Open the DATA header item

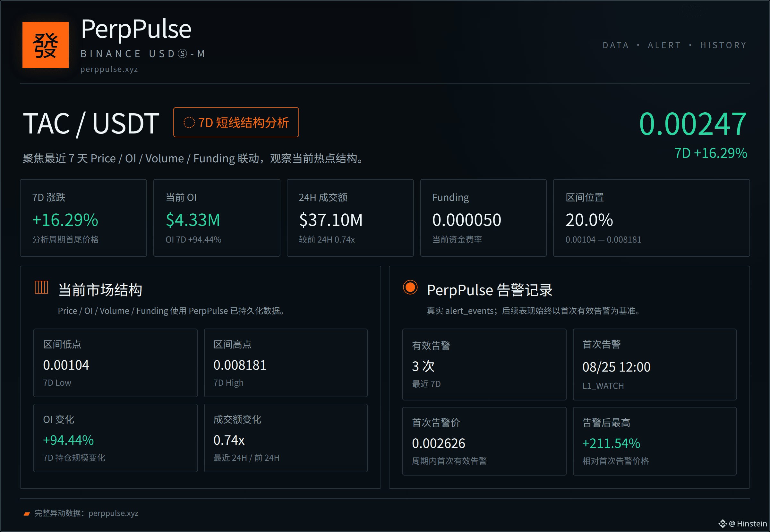(x=616, y=45)
